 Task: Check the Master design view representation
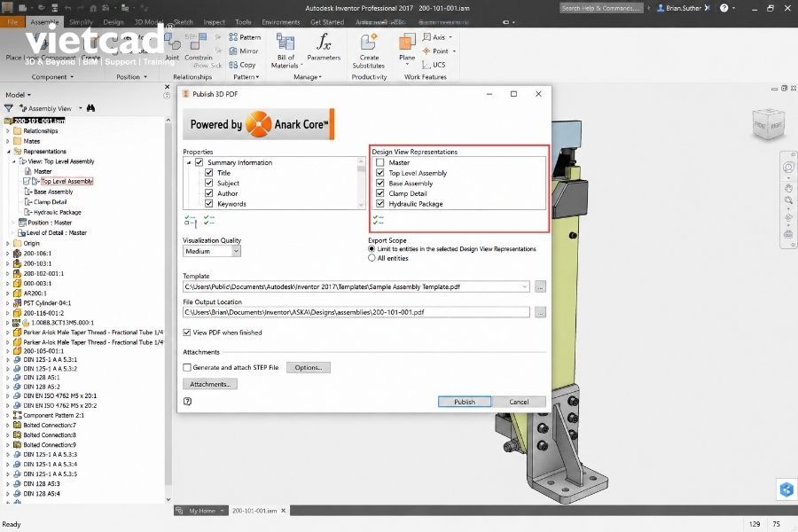(379, 162)
